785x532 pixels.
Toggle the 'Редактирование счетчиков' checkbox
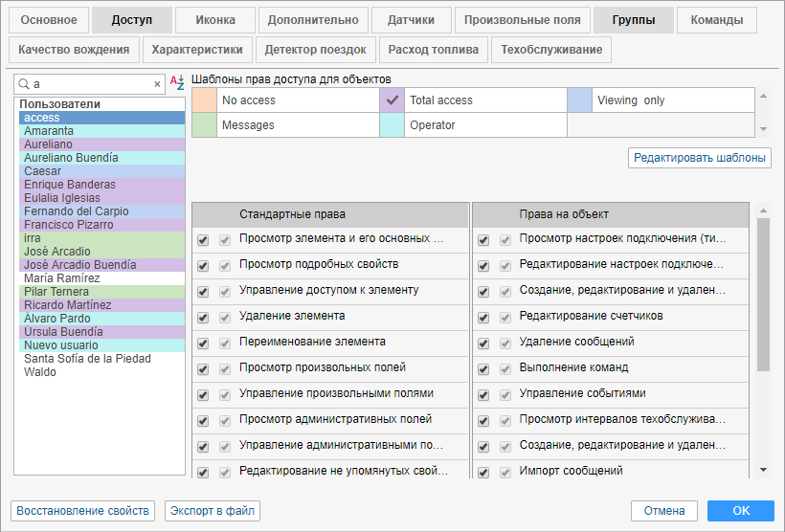[x=483, y=316]
